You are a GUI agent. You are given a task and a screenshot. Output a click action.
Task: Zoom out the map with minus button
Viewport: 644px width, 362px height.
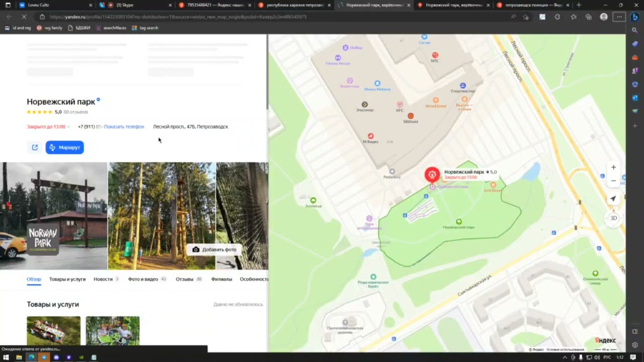point(613,180)
